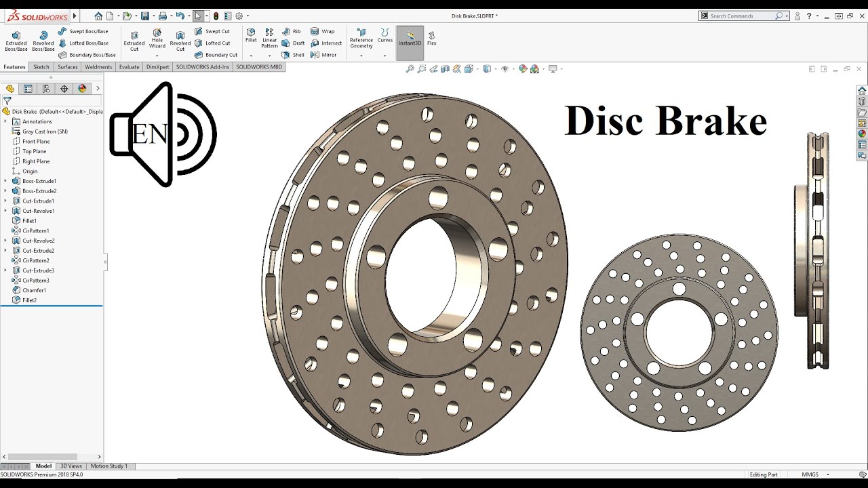Open the Curves dropdown arrow

[385, 56]
